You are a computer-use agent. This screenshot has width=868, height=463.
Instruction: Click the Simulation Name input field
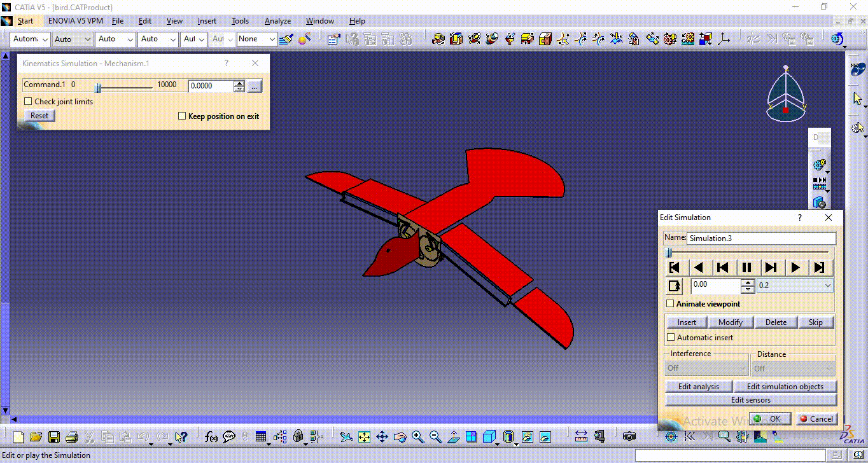click(x=761, y=238)
